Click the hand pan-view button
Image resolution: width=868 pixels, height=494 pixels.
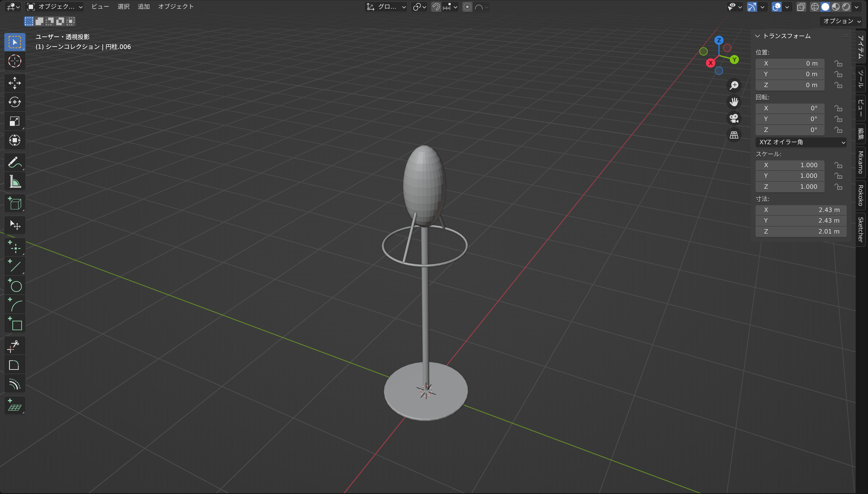coord(734,102)
